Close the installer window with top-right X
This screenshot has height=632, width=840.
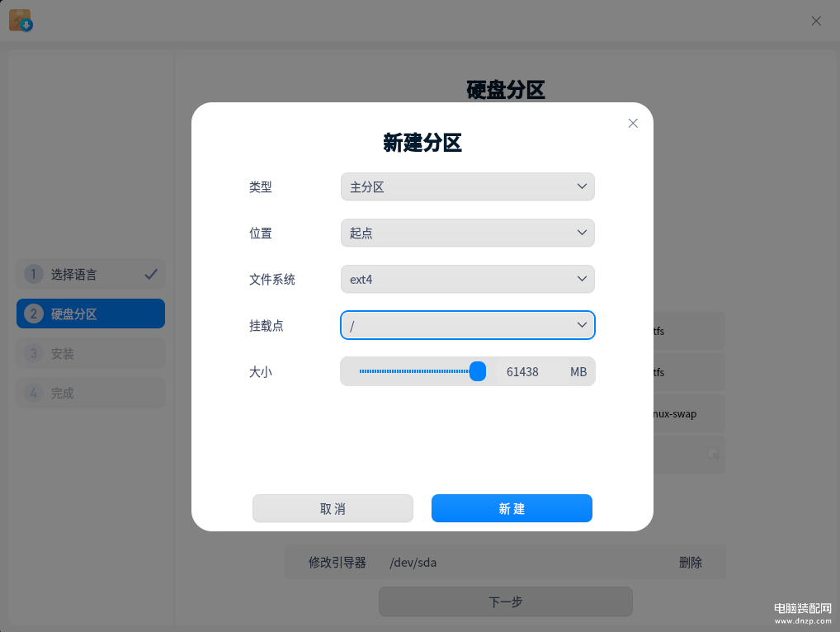816,21
